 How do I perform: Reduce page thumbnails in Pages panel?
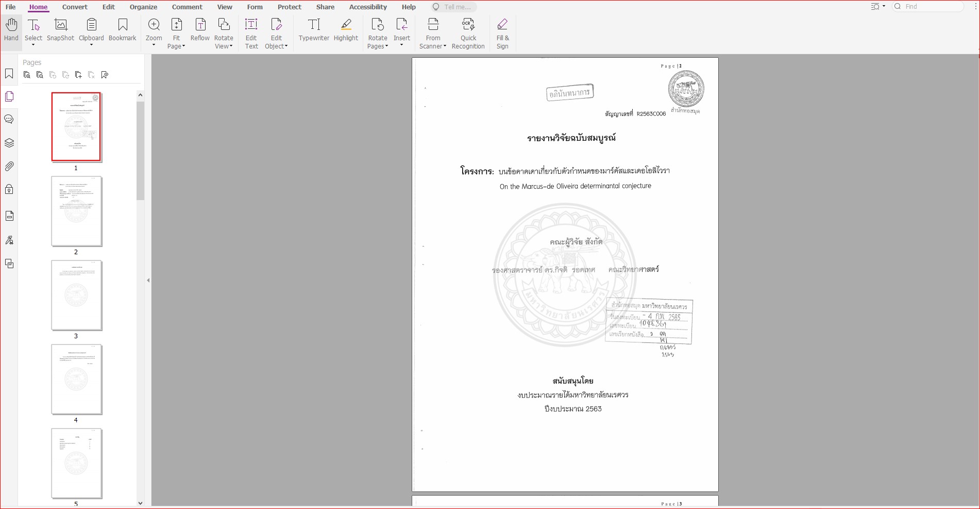[40, 75]
